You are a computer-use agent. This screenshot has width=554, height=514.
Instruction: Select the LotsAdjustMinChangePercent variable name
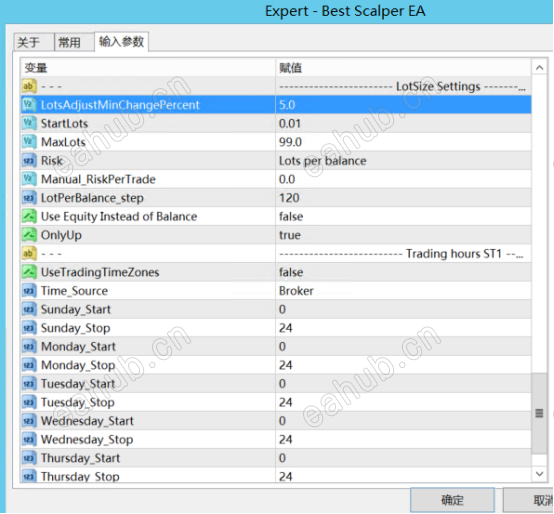tap(120, 105)
